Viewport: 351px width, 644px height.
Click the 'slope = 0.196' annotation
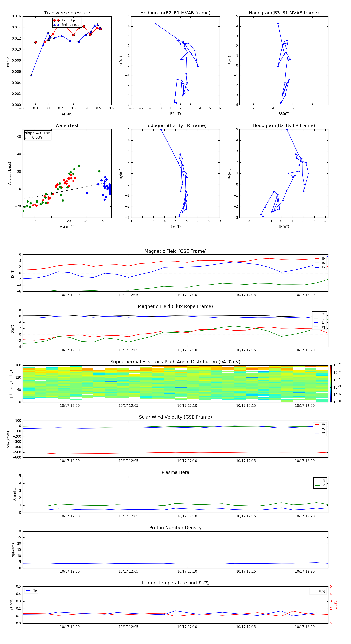coord(37,133)
